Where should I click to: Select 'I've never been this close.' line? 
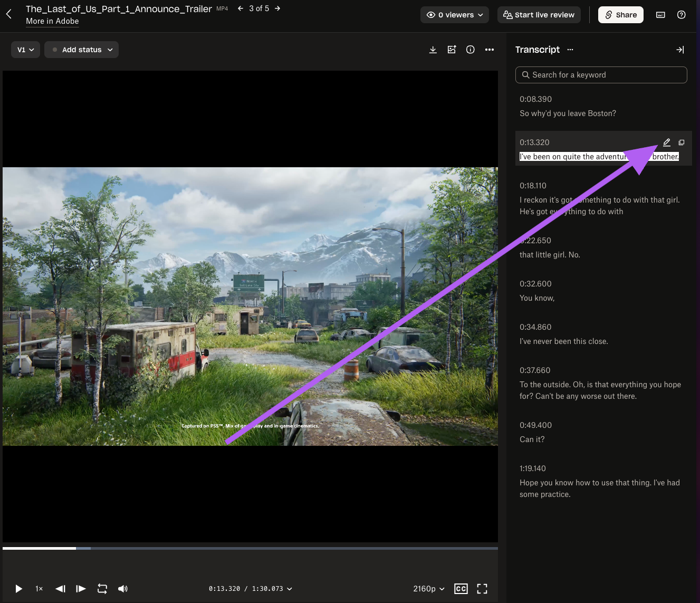[x=563, y=341]
